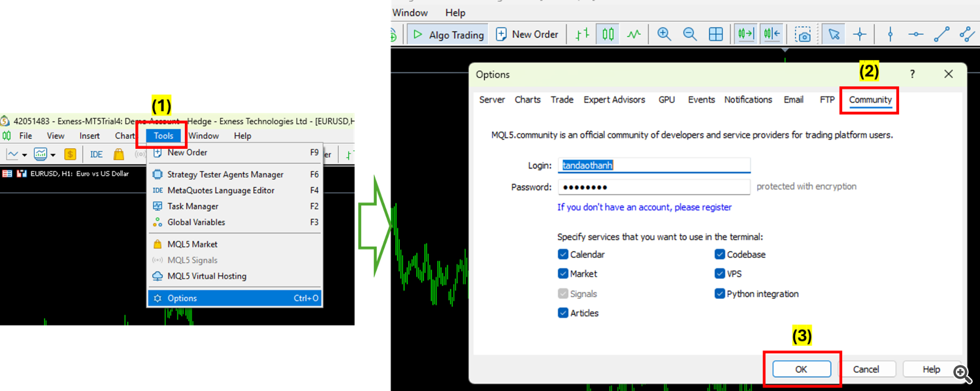Click the zoom in magnifier icon
This screenshot has height=391, width=980.
pyautogui.click(x=664, y=35)
